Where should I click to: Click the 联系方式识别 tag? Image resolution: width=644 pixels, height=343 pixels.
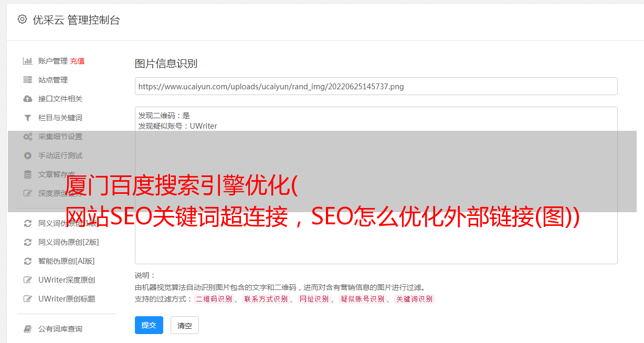coord(266,299)
